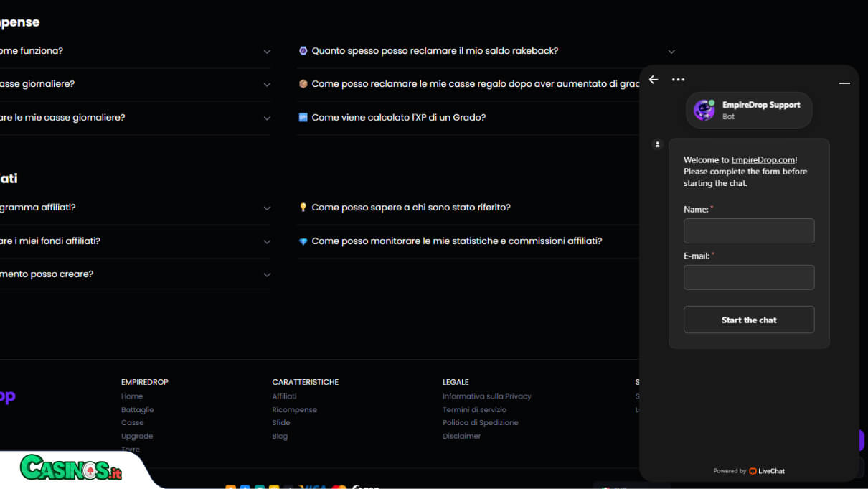
Task: Open 'Quanto spesso posso reclamare il mio saldo rakeback?'
Action: coord(435,51)
